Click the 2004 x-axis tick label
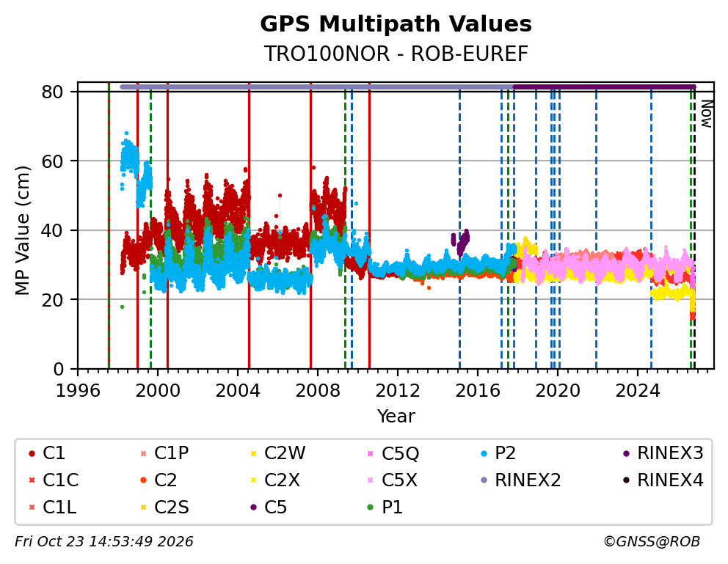The height and width of the screenshot is (564, 728). click(238, 390)
